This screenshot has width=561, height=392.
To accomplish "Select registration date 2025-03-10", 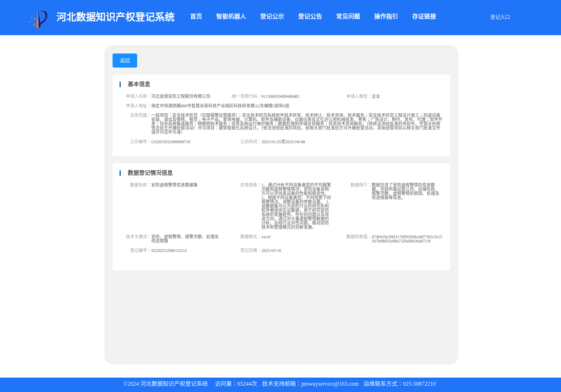I will click(x=271, y=251).
